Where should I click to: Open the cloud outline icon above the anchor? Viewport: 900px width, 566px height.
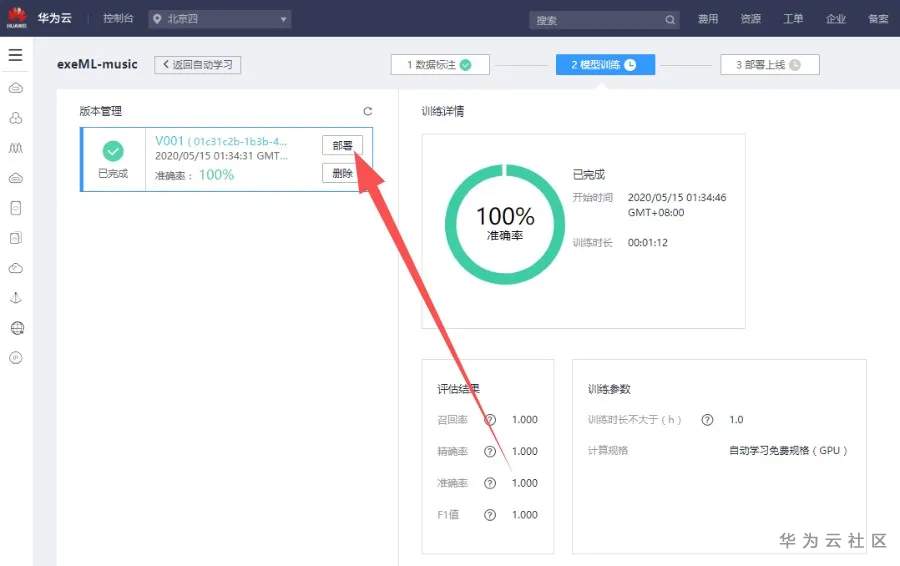[x=16, y=268]
